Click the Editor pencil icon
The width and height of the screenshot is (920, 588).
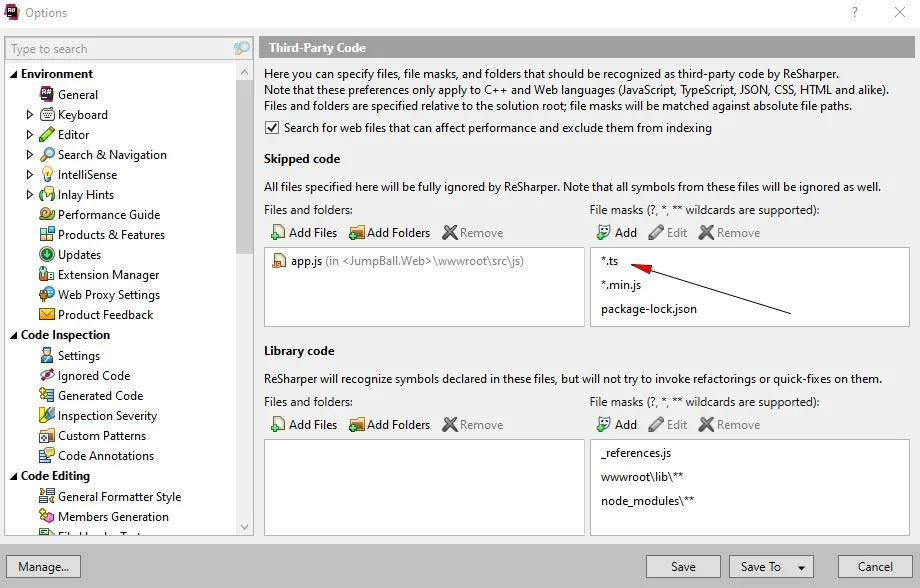coord(47,134)
